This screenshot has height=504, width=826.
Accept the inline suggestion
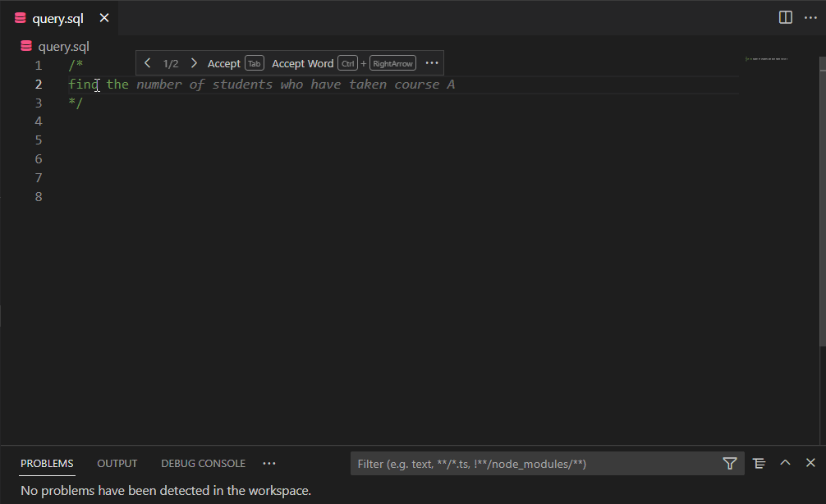tap(223, 62)
